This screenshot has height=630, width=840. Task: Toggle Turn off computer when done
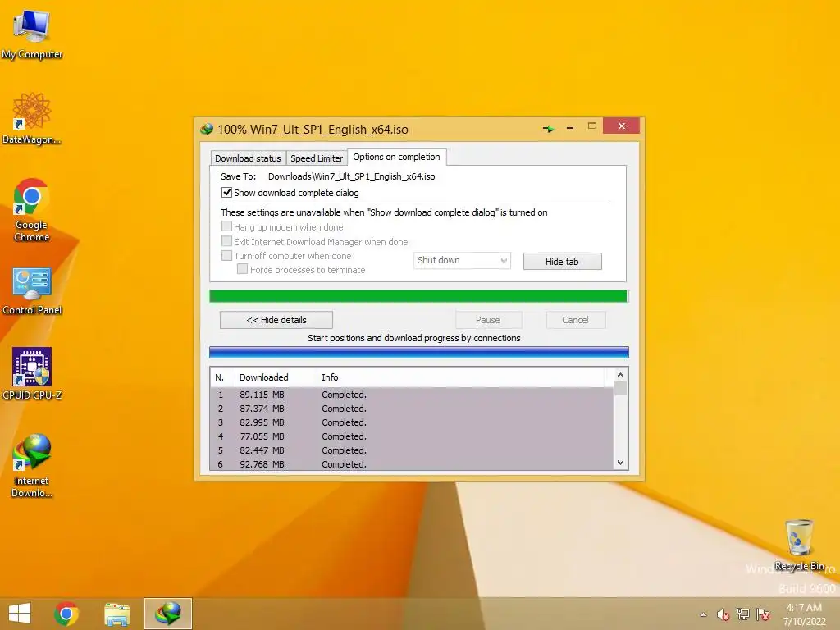click(226, 256)
